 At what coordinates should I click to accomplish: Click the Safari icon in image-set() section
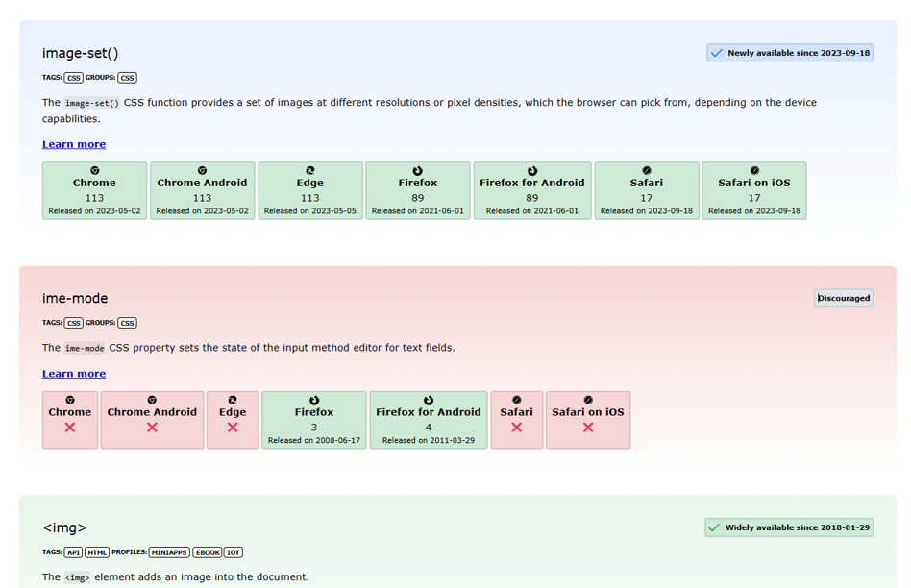[647, 170]
